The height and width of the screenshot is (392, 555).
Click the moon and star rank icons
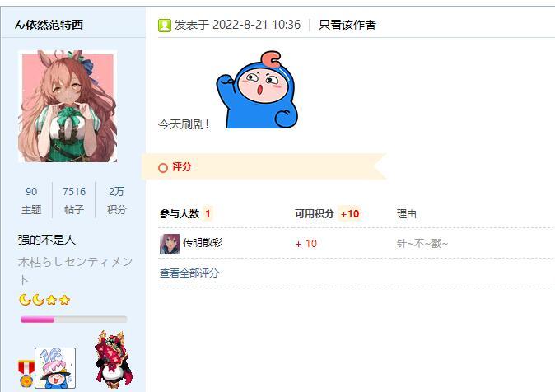[44, 301]
